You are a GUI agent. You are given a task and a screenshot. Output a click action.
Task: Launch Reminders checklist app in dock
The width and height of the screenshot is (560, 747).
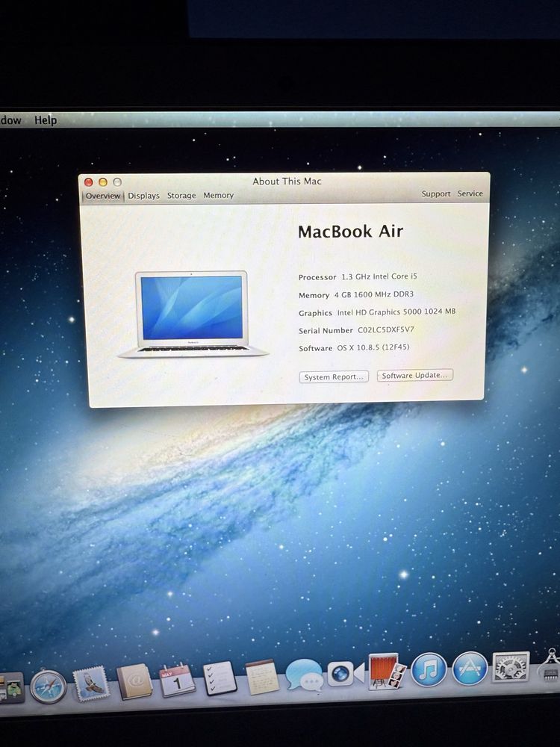220,678
